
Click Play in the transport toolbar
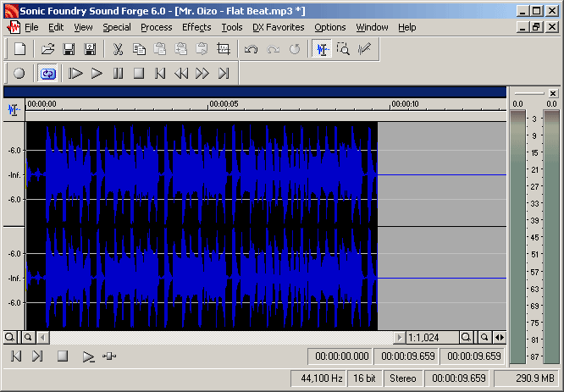pyautogui.click(x=97, y=74)
